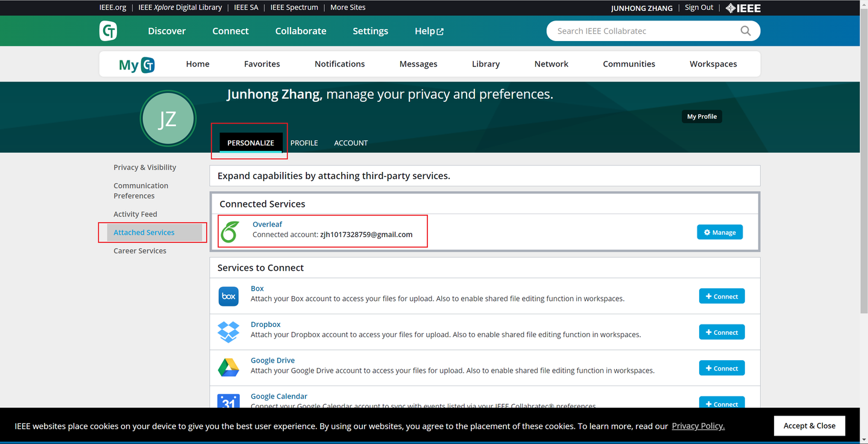Open the JZ profile avatar

[168, 118]
